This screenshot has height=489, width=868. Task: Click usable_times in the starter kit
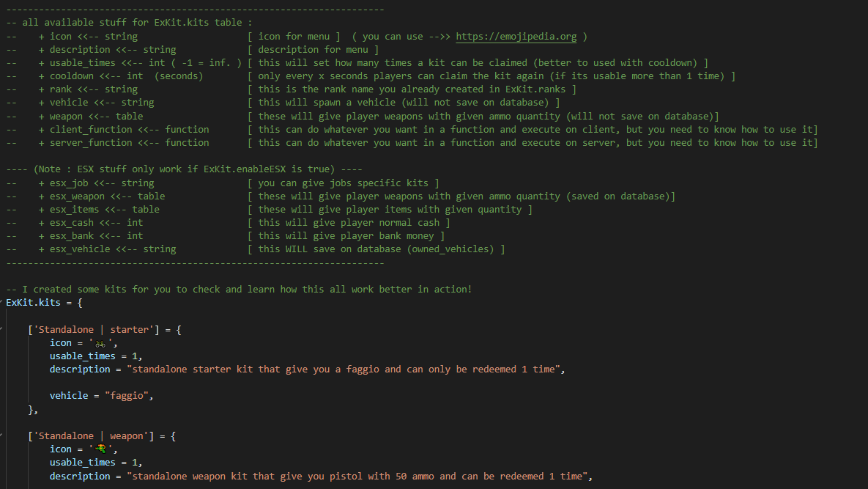83,356
